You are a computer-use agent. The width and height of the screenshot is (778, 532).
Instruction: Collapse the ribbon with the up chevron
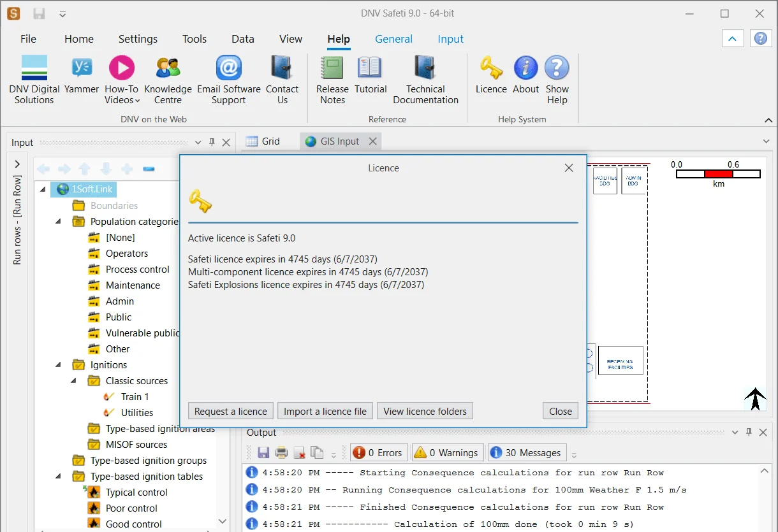point(732,39)
